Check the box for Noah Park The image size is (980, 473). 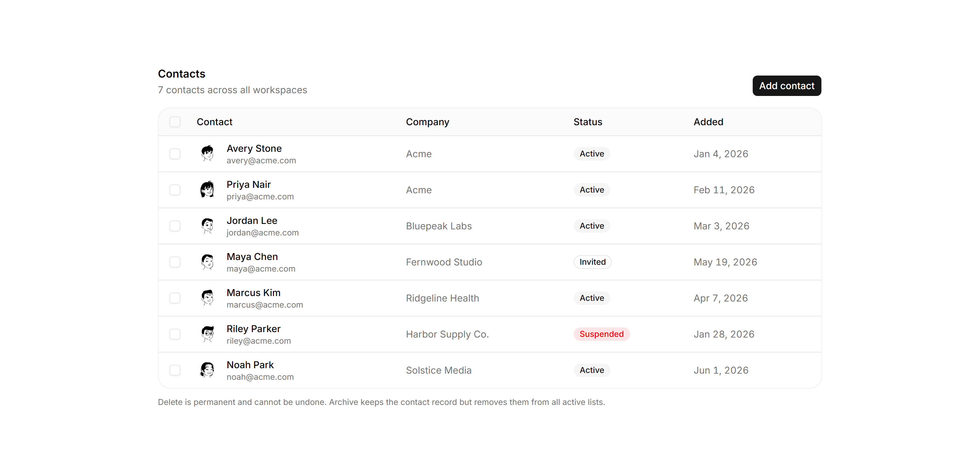[175, 370]
